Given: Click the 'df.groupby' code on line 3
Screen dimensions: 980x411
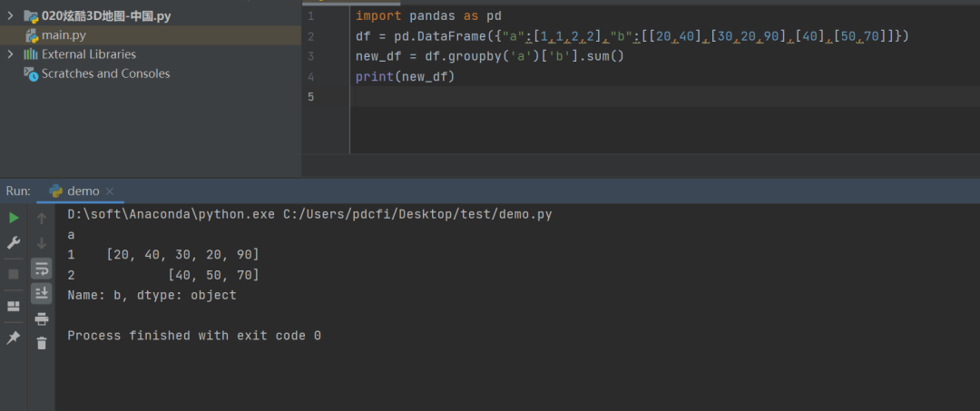Looking at the screenshot, I should pos(463,56).
